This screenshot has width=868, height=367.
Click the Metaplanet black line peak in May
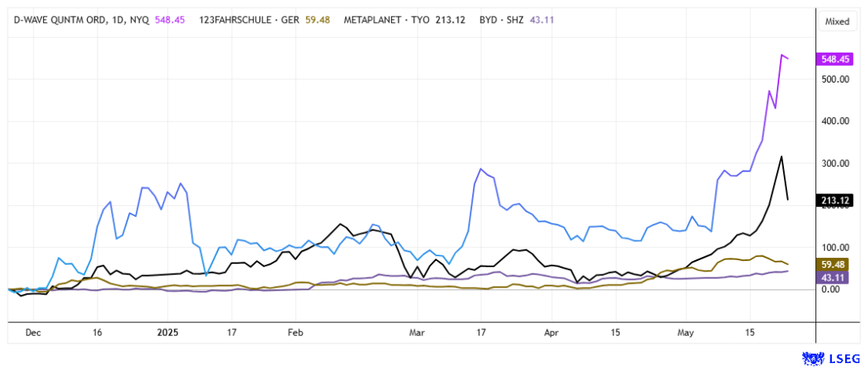(x=781, y=157)
